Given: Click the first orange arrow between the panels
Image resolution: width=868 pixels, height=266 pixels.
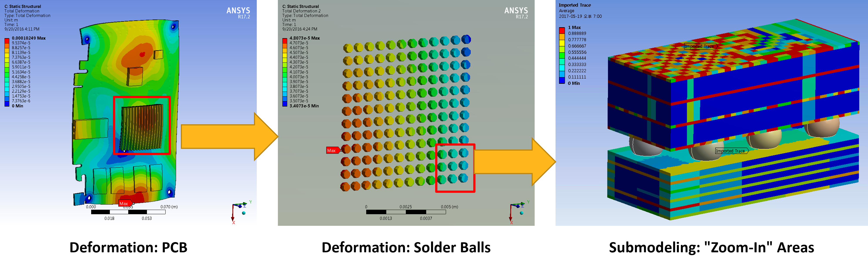Looking at the screenshot, I should pyautogui.click(x=226, y=136).
